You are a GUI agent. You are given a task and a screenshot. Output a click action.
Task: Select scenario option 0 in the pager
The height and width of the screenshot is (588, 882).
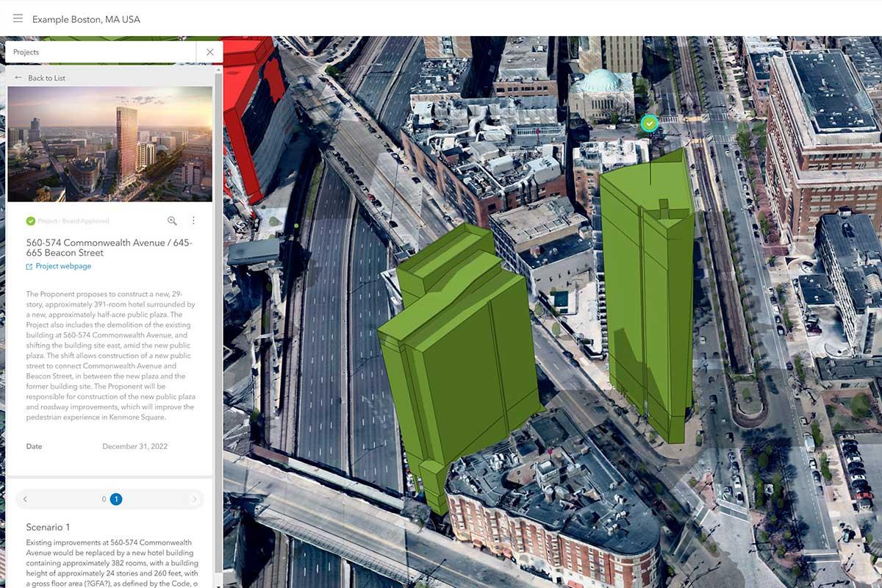click(x=104, y=498)
